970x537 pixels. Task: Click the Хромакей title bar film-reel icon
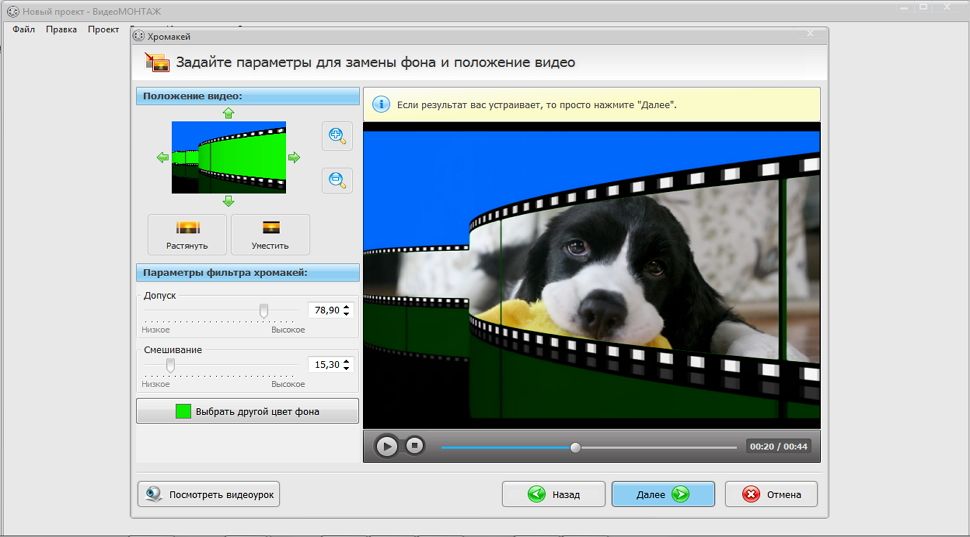pos(139,37)
